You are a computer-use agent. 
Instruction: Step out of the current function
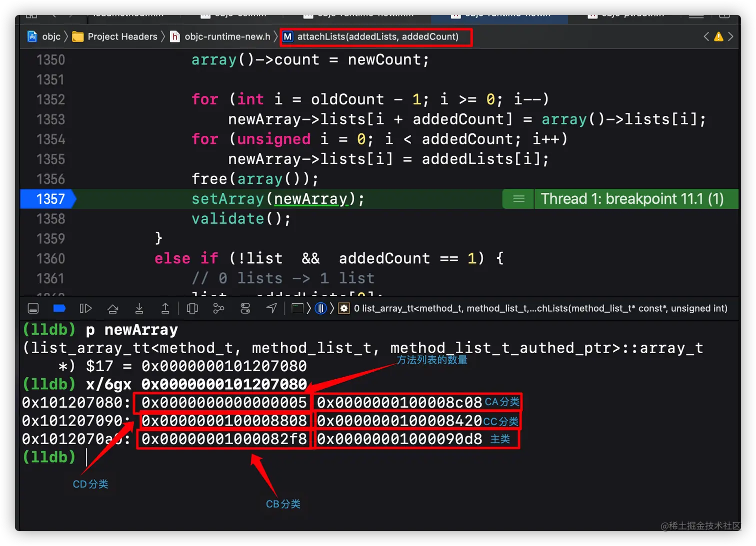165,309
